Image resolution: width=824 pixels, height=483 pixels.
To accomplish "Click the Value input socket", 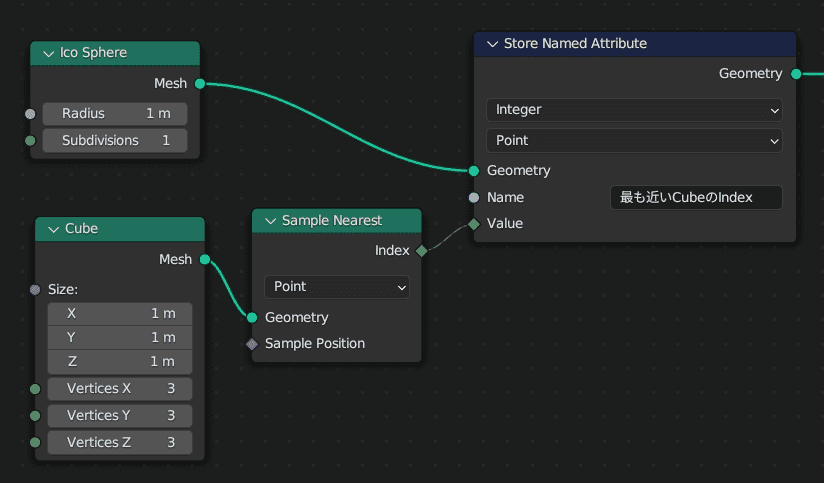I will 474,224.
